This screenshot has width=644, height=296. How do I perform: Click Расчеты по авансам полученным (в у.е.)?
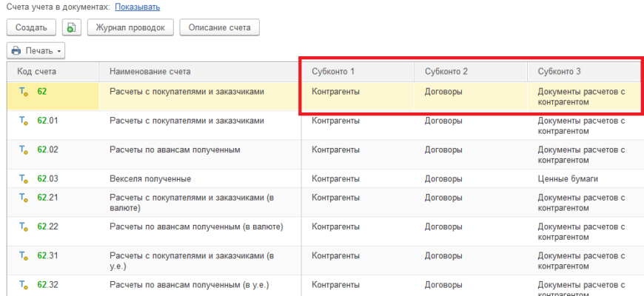pyautogui.click(x=189, y=284)
